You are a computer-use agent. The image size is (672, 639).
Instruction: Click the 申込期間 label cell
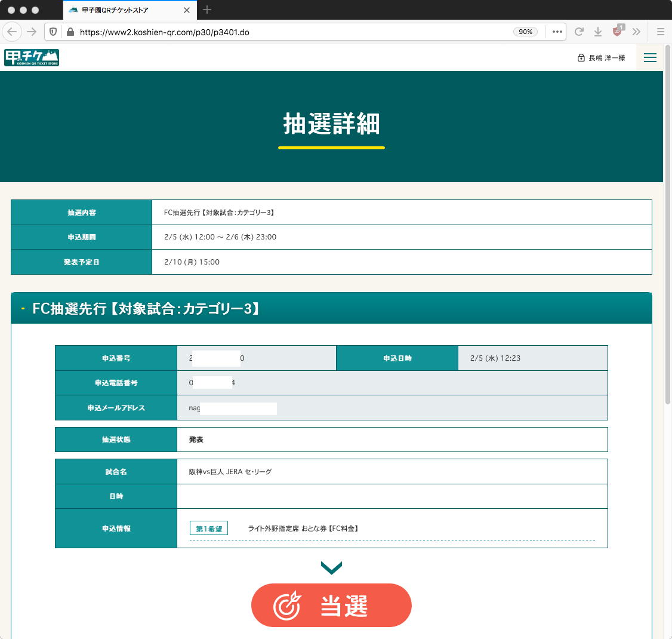pyautogui.click(x=81, y=237)
